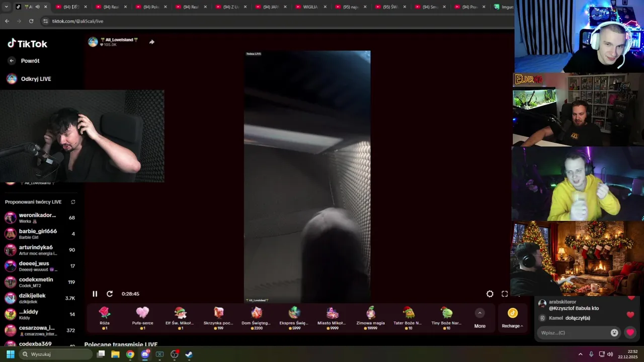Open deeeej_wus live channel
644x362 pixels.
click(x=40, y=266)
